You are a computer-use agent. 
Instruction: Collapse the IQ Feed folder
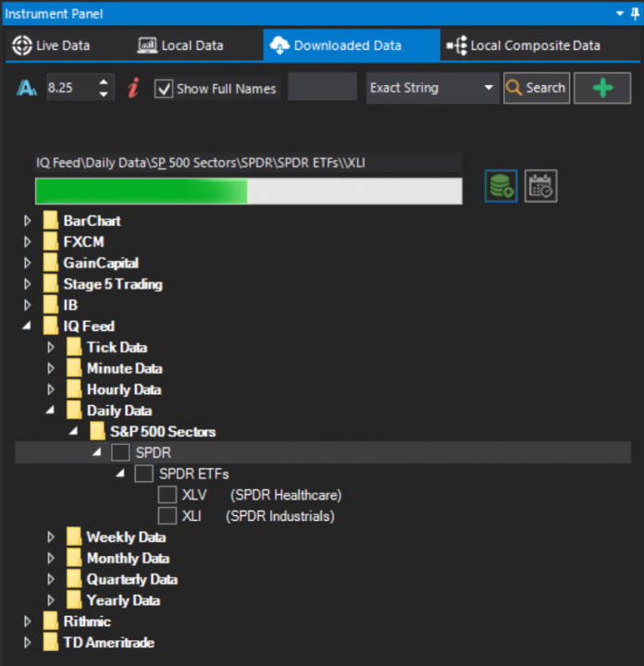tap(27, 326)
